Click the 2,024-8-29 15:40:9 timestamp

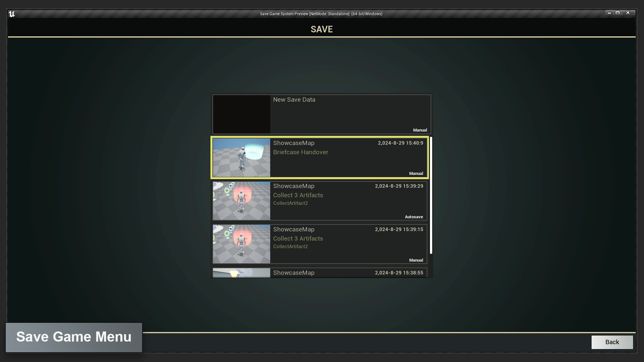tap(400, 143)
